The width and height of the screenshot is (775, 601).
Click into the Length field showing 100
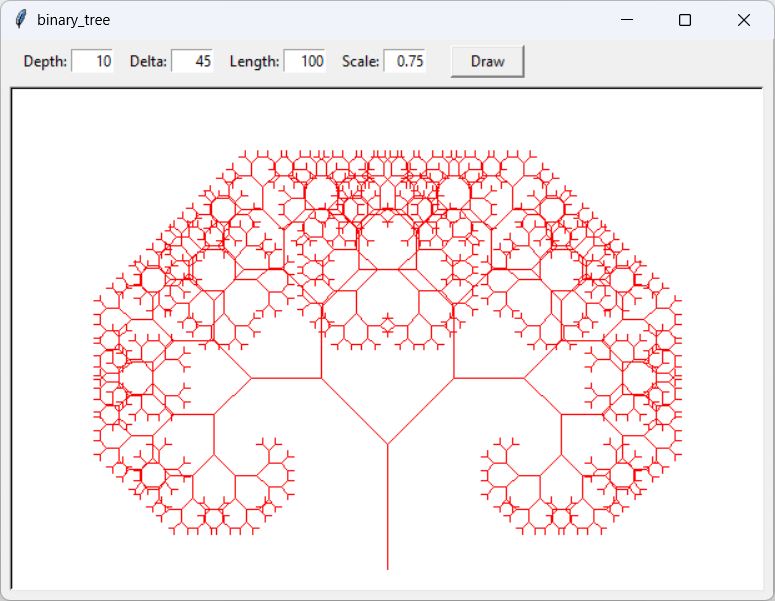(x=304, y=61)
